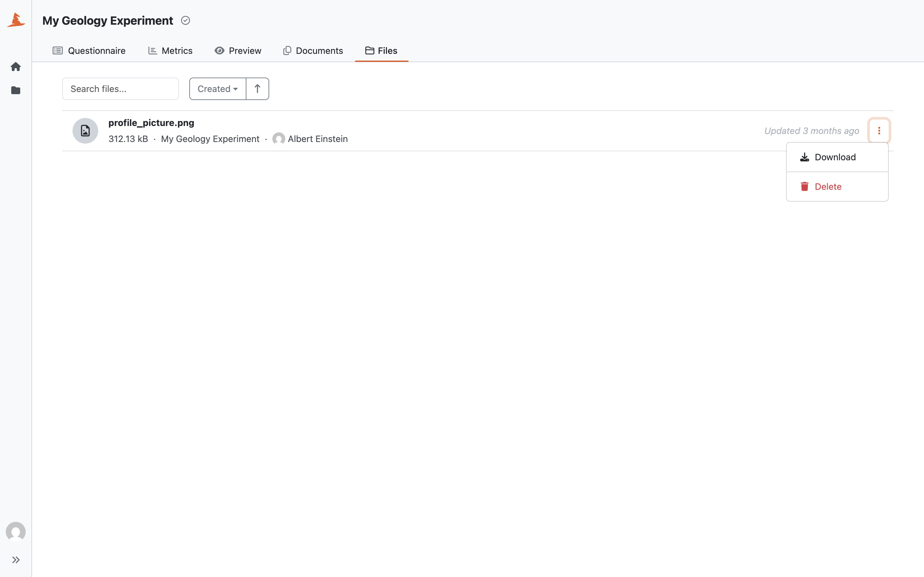Image resolution: width=924 pixels, height=577 pixels.
Task: Open the user avatar in the sidebar
Action: point(16,531)
